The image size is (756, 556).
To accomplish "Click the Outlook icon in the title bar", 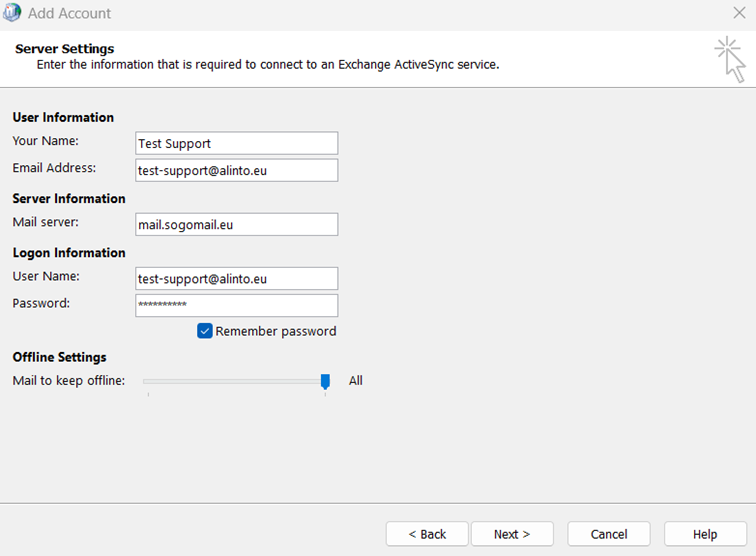I will click(12, 14).
